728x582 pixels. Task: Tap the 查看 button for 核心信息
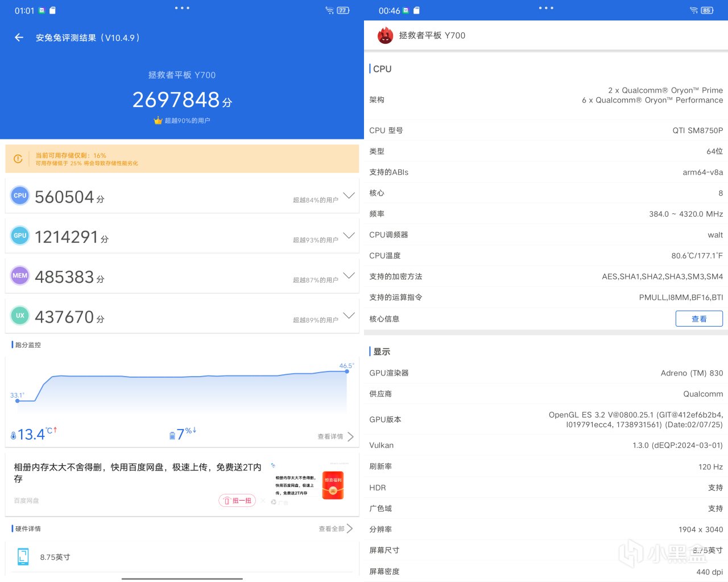tap(699, 319)
